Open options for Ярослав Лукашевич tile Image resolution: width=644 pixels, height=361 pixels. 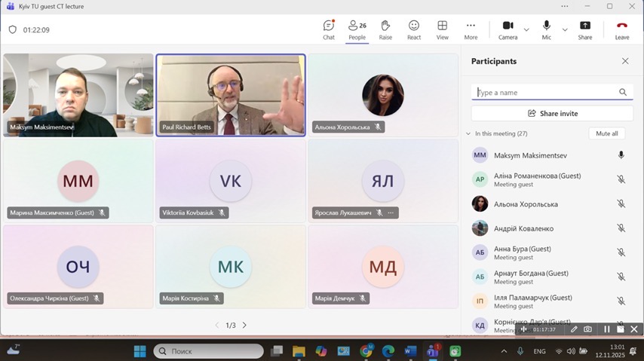pos(391,213)
